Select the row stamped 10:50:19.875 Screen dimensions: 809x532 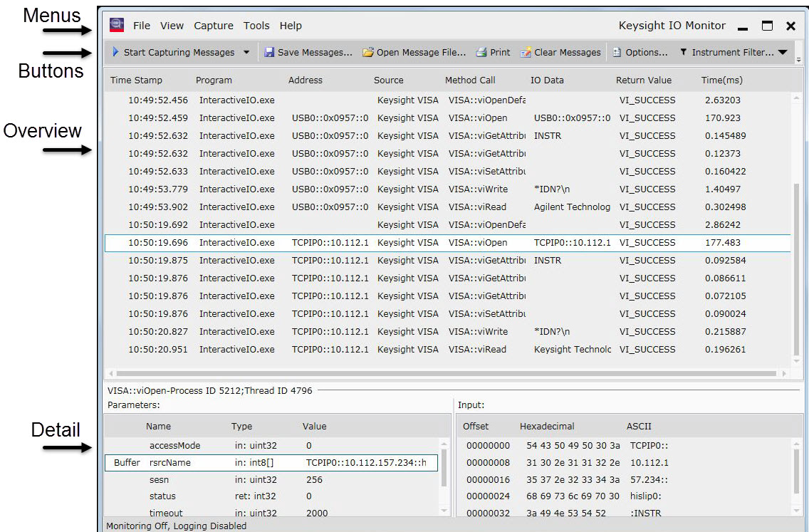point(447,260)
